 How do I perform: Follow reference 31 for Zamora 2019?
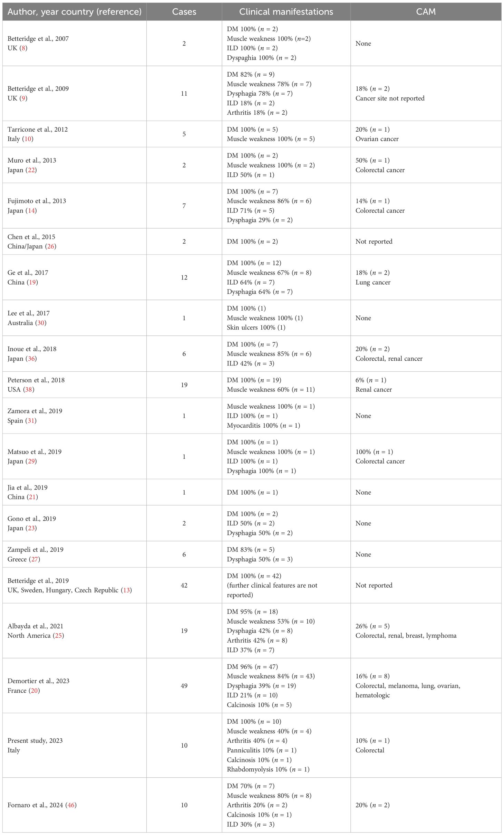coord(31,421)
